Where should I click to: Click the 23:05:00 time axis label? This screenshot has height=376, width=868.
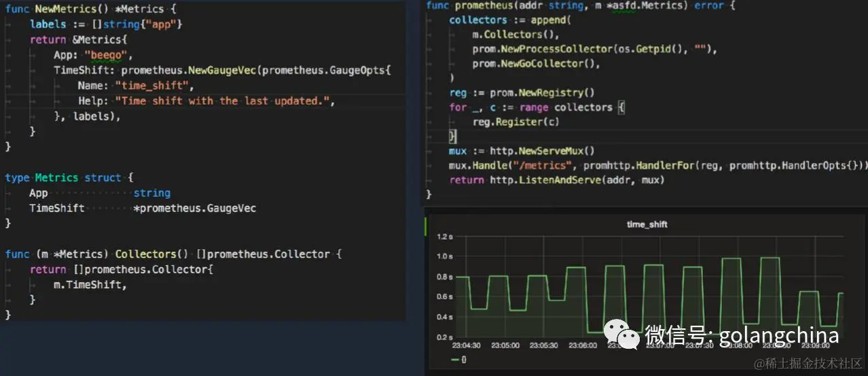[x=505, y=345]
